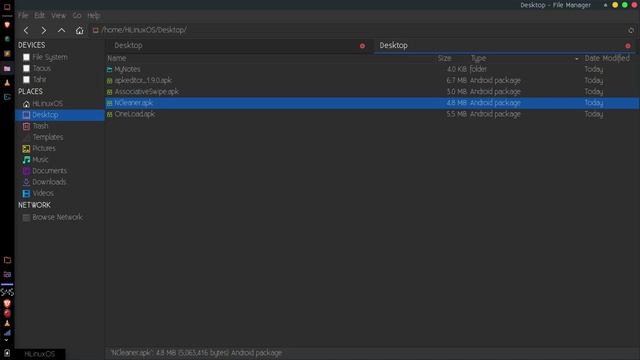The width and height of the screenshot is (640, 360).
Task: Go to the parent folder with up arrow
Action: coord(61,30)
